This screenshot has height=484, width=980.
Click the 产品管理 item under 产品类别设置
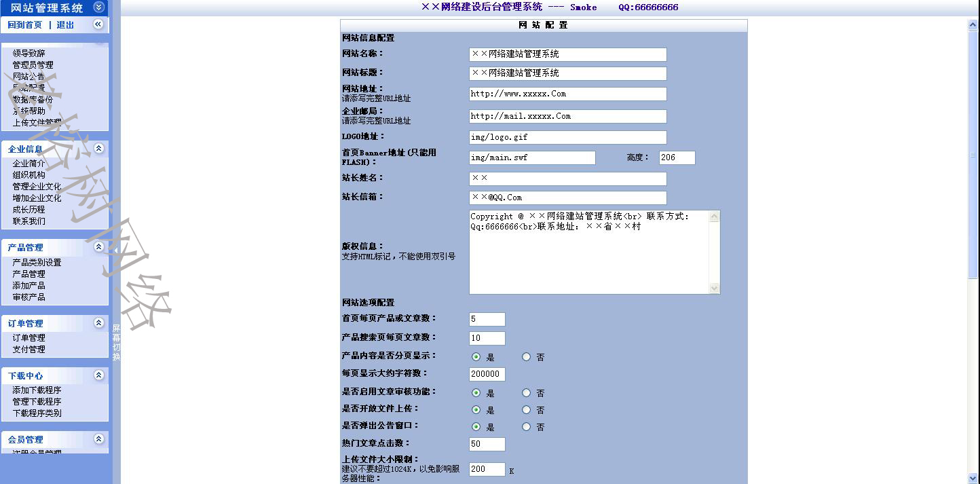tap(29, 274)
